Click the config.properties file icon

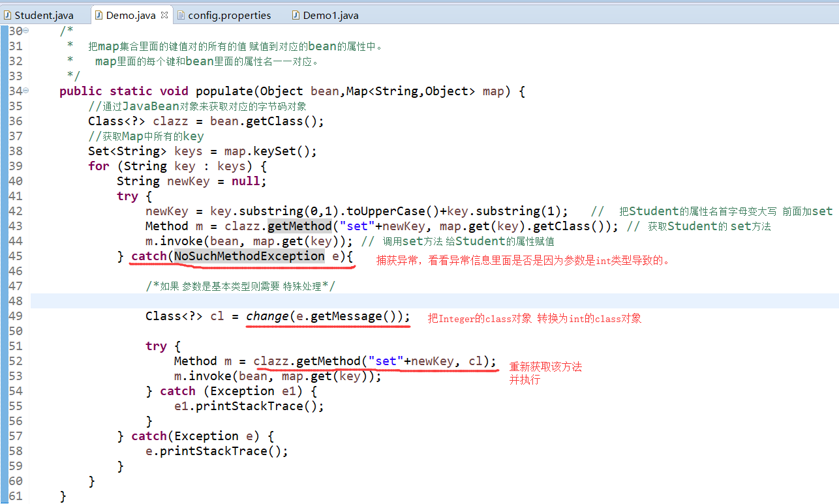coord(181,15)
